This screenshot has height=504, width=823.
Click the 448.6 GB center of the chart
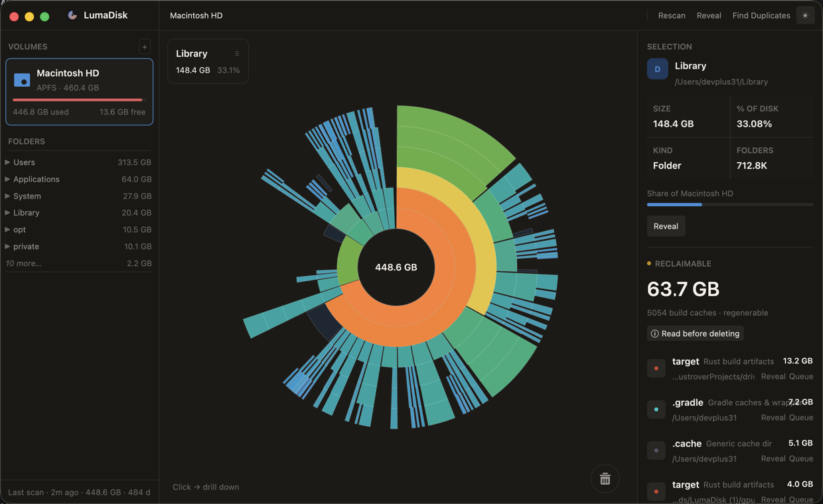[396, 267]
